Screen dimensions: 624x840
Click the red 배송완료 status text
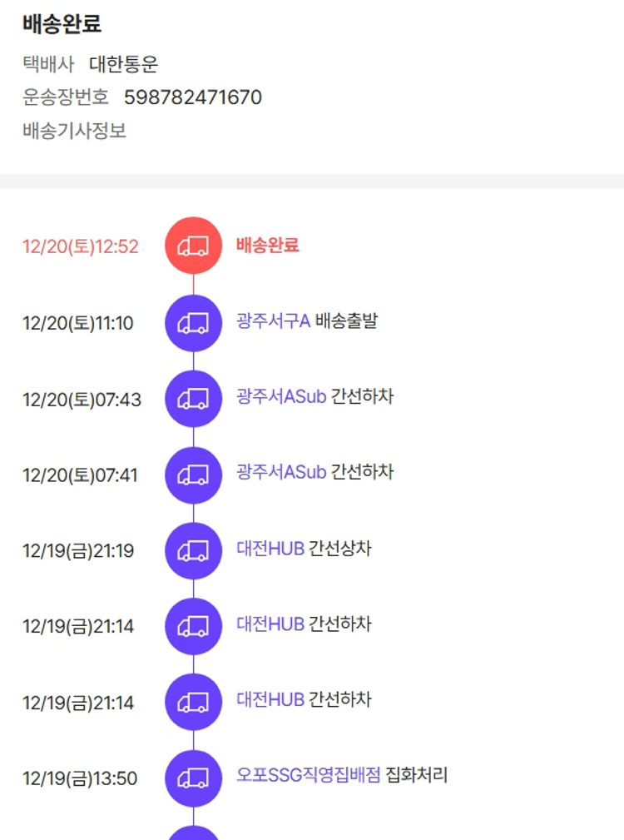267,246
